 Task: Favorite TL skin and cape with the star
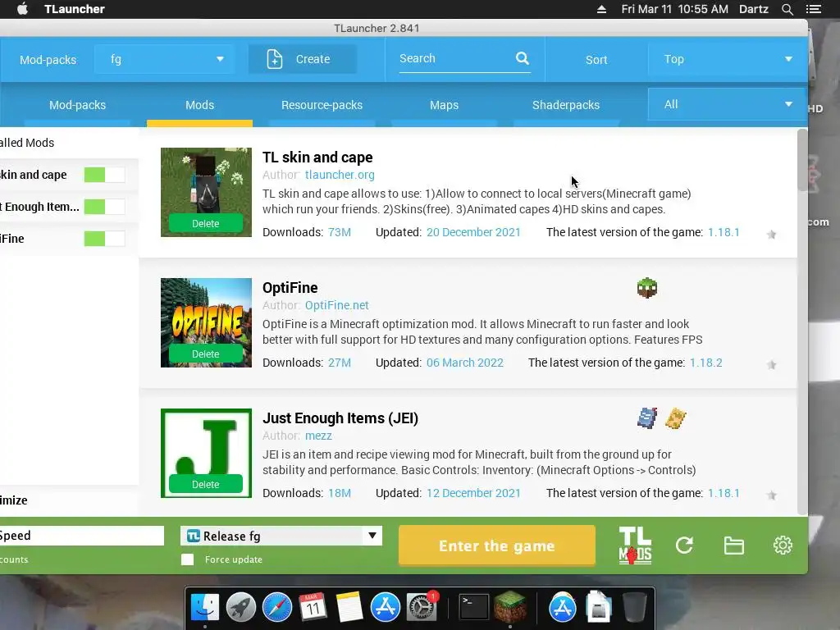point(771,234)
